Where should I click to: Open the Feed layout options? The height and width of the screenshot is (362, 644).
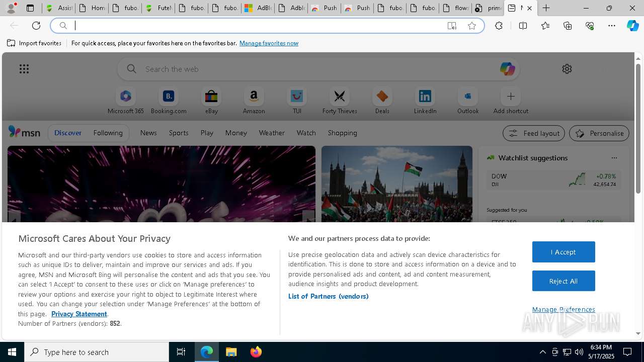point(534,133)
